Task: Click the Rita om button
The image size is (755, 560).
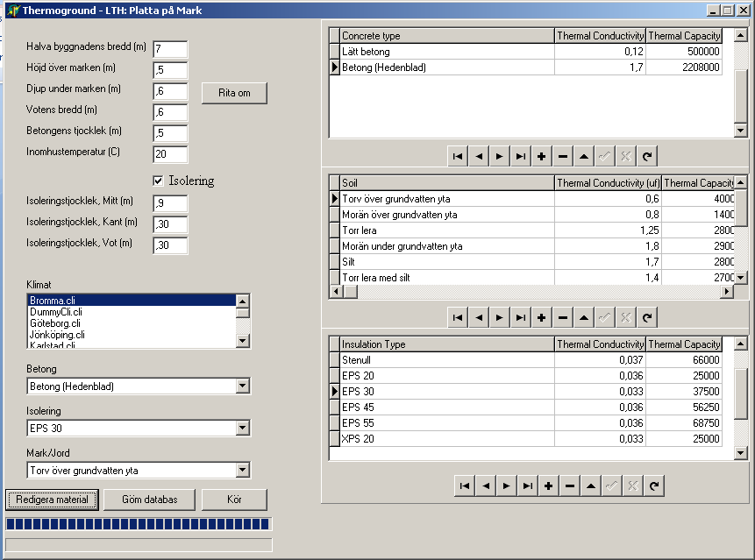Action: (234, 93)
